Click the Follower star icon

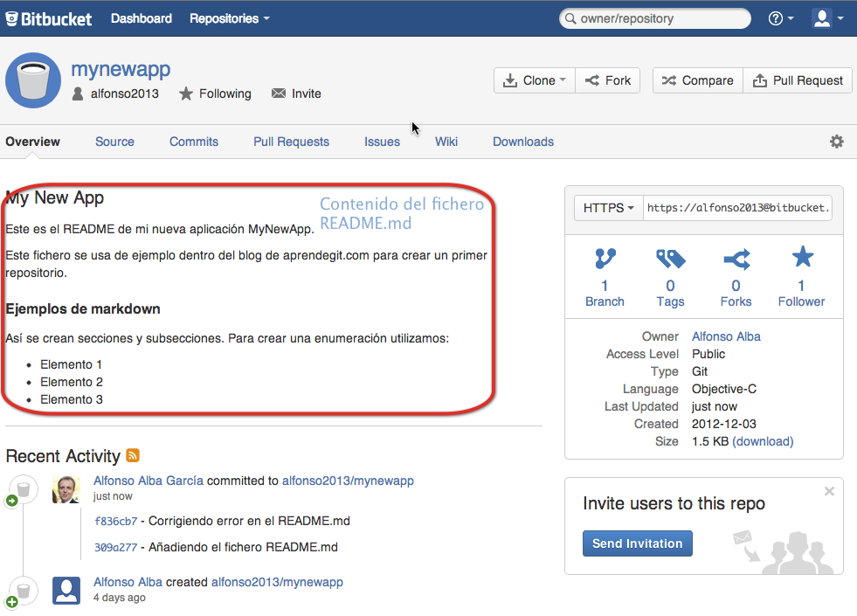pos(801,258)
